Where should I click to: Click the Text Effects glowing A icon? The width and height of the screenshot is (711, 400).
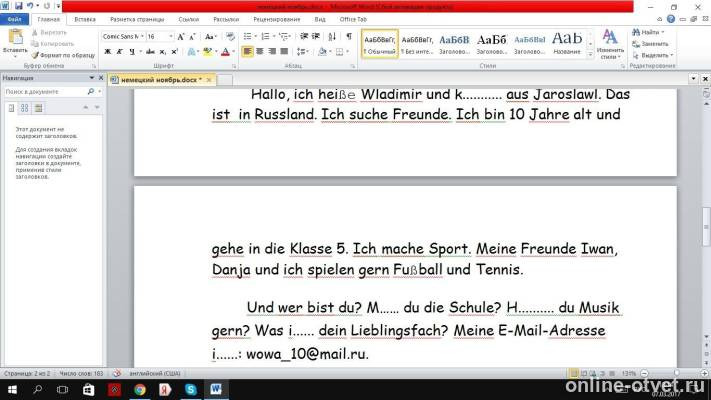click(191, 52)
